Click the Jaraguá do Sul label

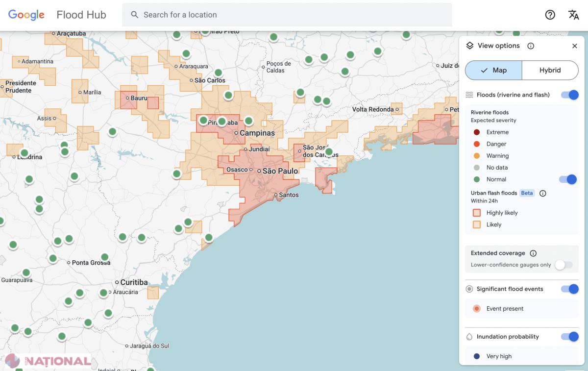[x=149, y=346]
